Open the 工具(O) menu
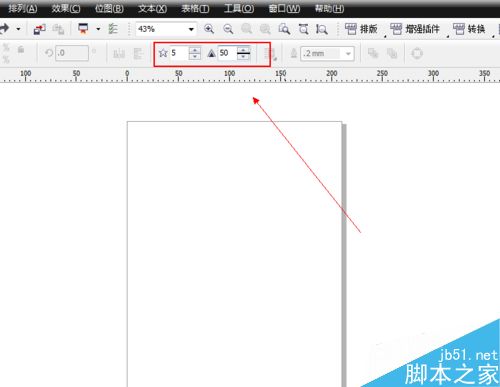500x387 pixels. [239, 8]
